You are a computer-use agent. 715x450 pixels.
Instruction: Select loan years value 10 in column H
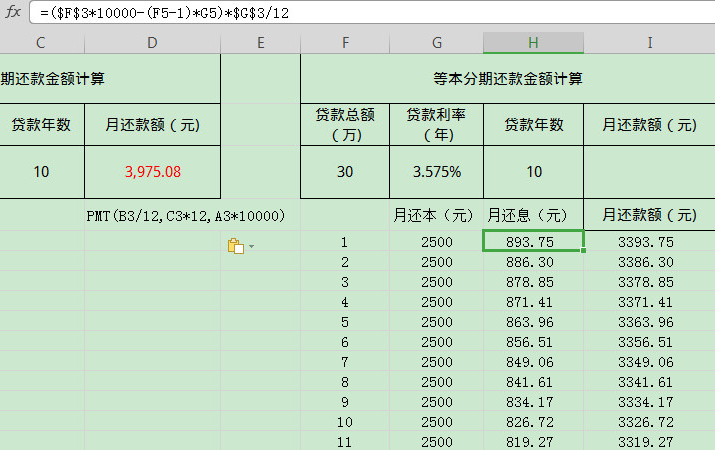(533, 172)
